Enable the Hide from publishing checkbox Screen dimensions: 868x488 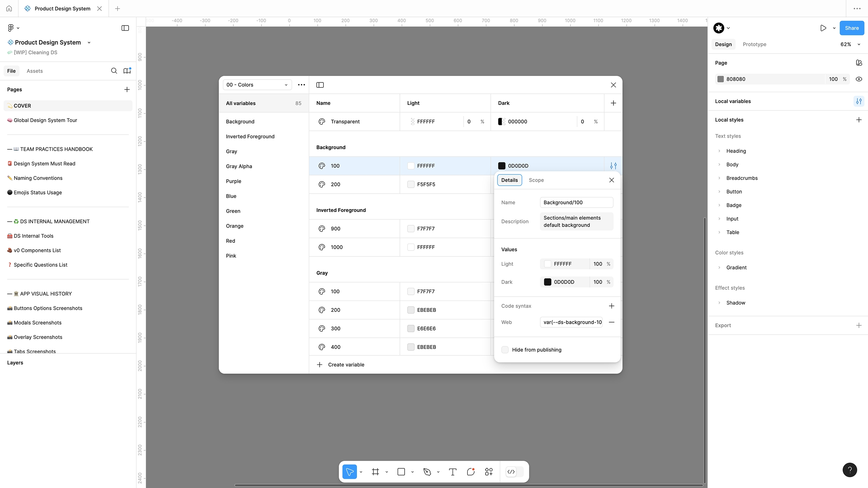505,349
